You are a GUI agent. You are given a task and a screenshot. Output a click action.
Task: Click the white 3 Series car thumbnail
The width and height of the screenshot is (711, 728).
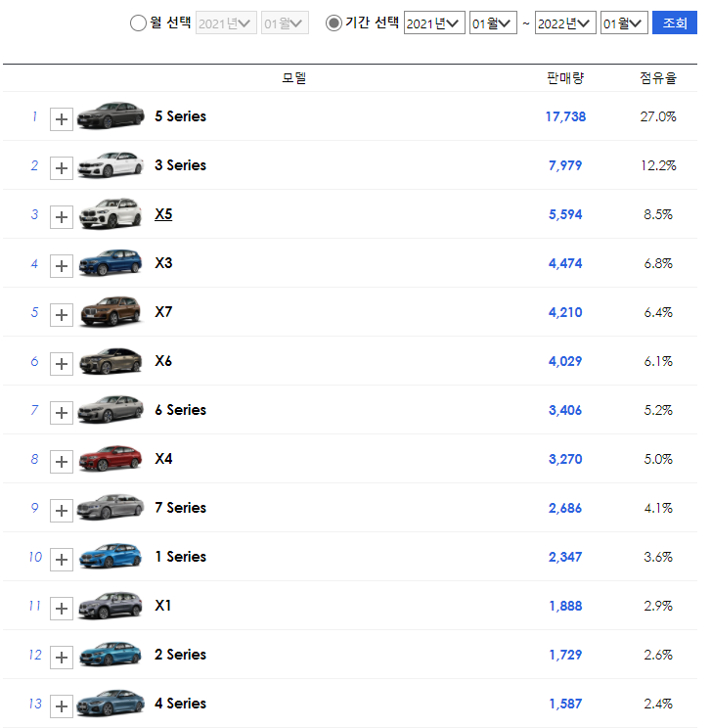(x=111, y=164)
